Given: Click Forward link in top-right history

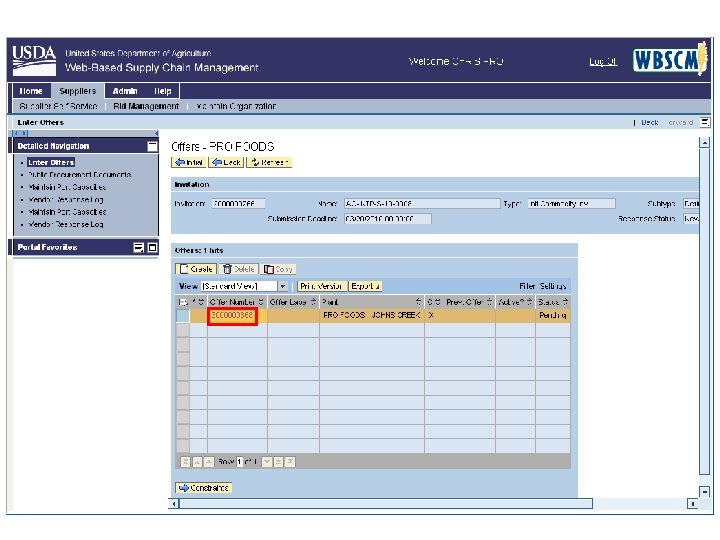Looking at the screenshot, I should [681, 122].
